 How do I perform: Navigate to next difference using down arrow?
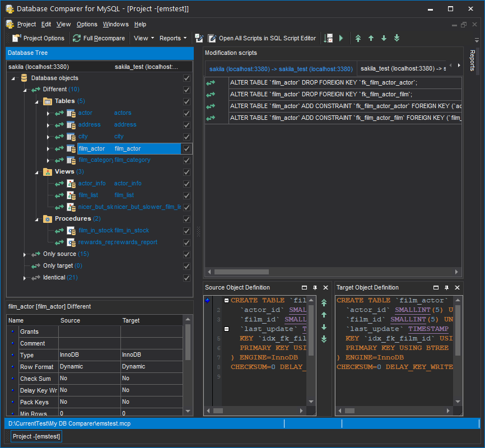click(x=384, y=38)
